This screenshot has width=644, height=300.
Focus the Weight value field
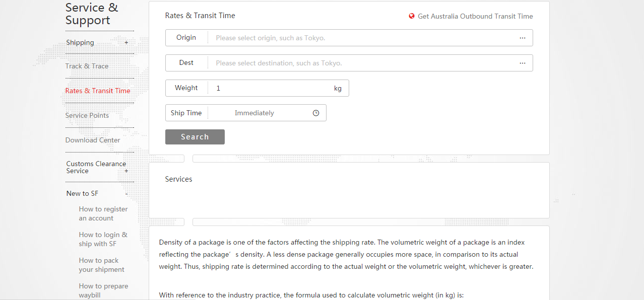click(272, 88)
